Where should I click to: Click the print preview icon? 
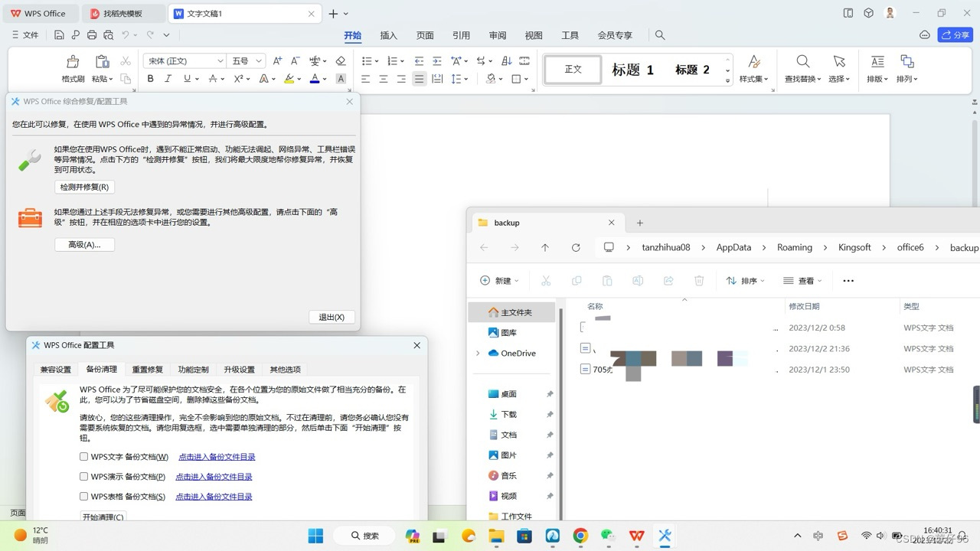coord(109,35)
